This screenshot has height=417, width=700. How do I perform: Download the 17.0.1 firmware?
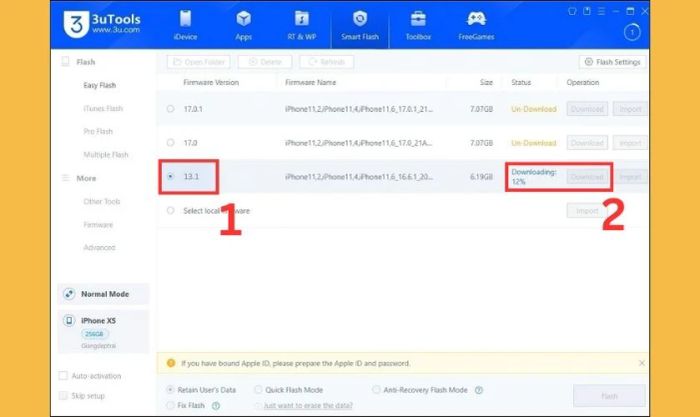pos(587,108)
